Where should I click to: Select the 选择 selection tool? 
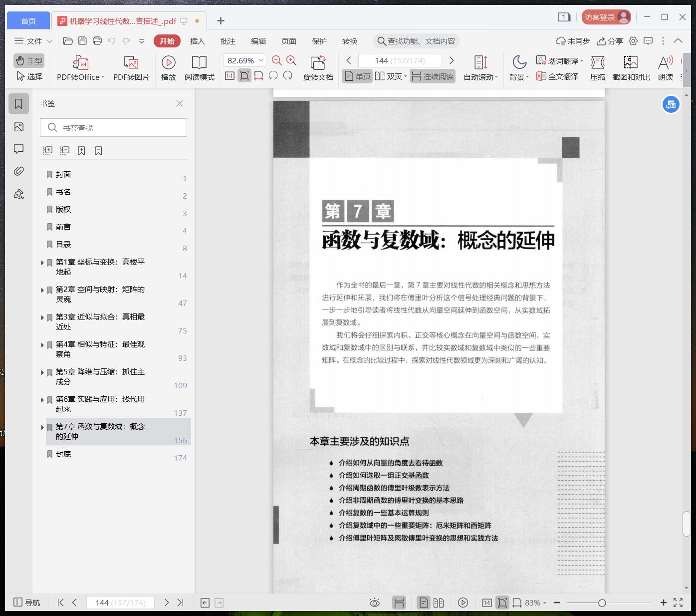coord(29,76)
